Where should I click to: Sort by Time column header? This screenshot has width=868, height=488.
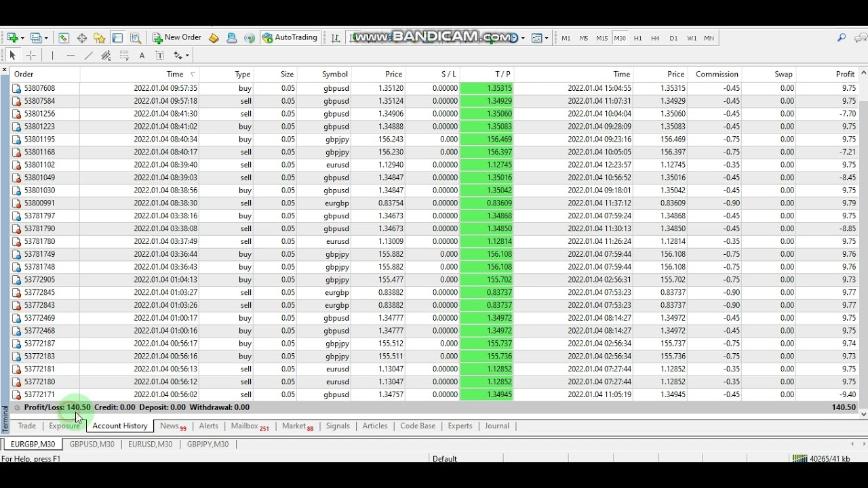coord(175,75)
